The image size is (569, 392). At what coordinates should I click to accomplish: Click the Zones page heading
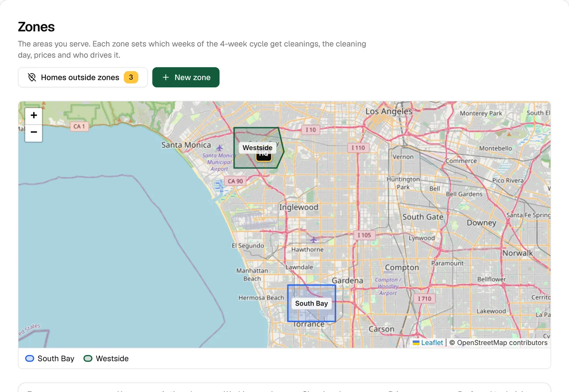[x=36, y=27]
